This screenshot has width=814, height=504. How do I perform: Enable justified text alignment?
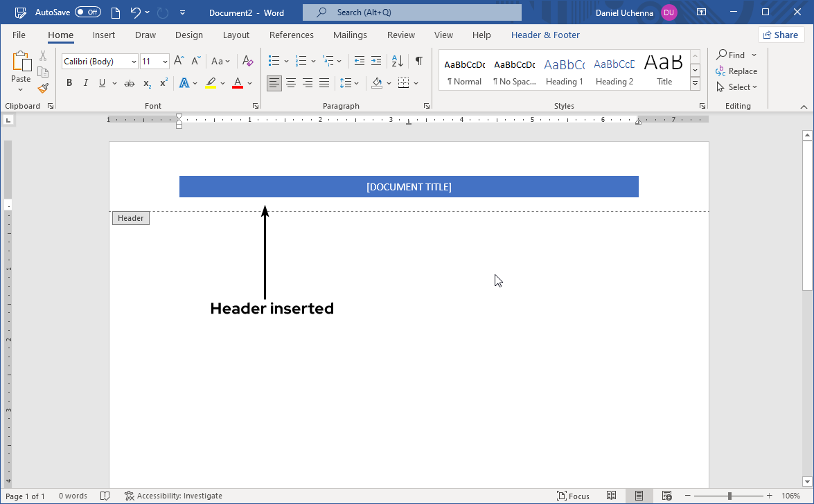click(324, 82)
